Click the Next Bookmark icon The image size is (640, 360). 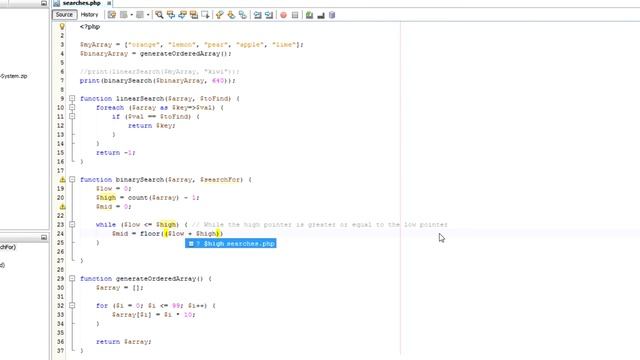pyautogui.click(x=231, y=15)
